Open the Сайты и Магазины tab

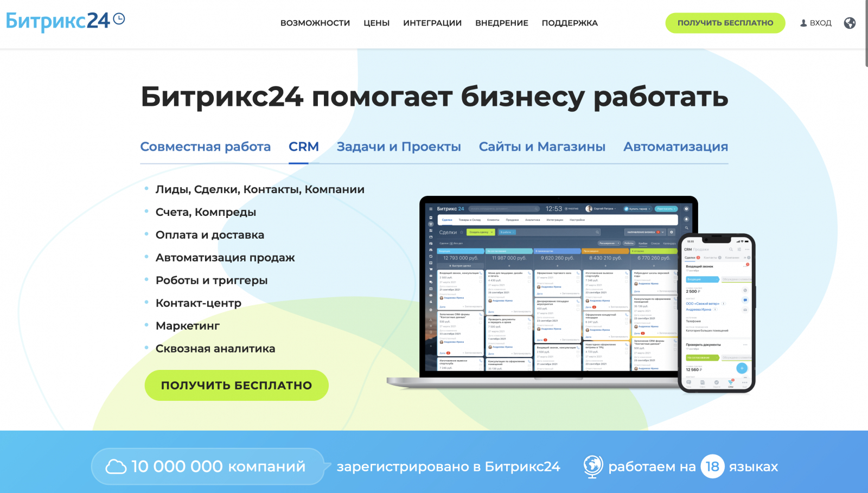tap(542, 147)
